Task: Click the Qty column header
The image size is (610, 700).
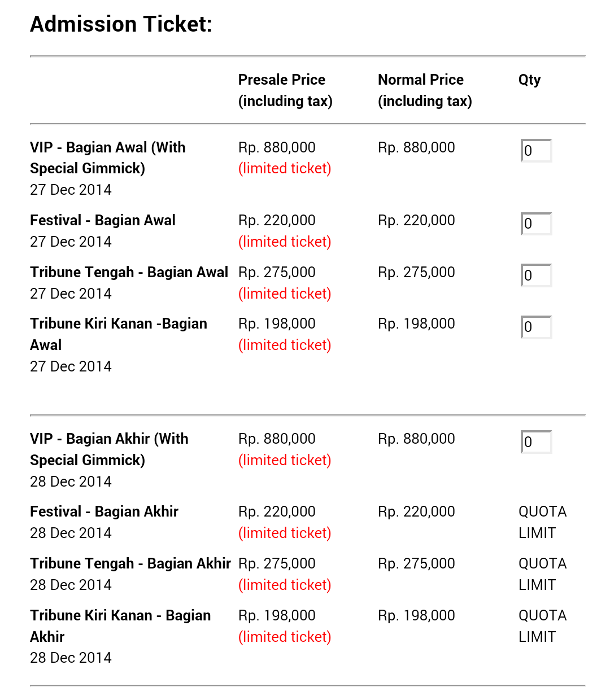Action: (529, 80)
